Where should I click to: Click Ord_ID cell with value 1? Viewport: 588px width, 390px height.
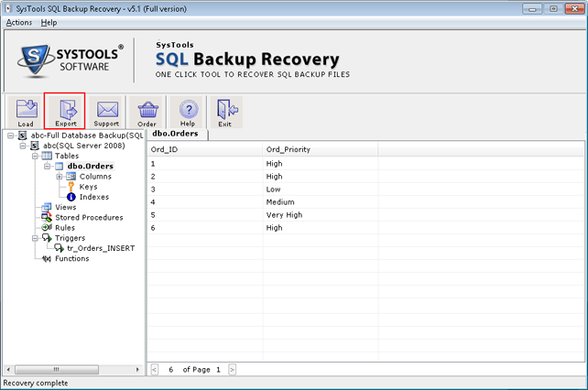pyautogui.click(x=205, y=164)
